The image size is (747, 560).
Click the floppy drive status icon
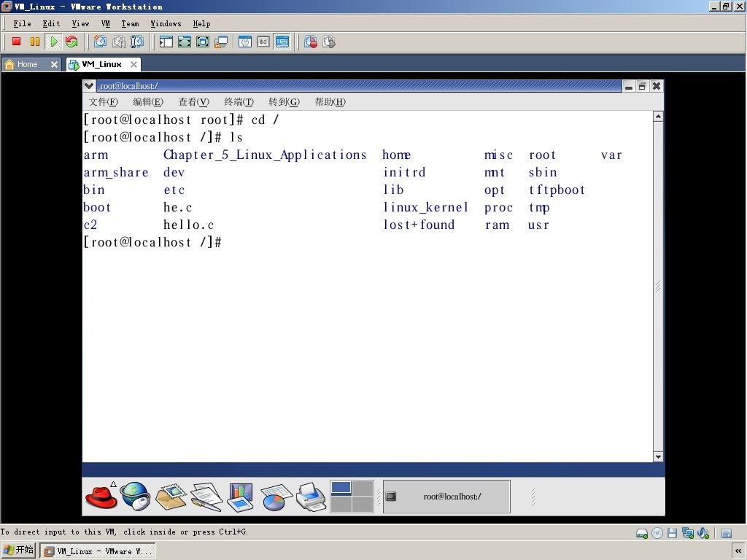(x=672, y=533)
